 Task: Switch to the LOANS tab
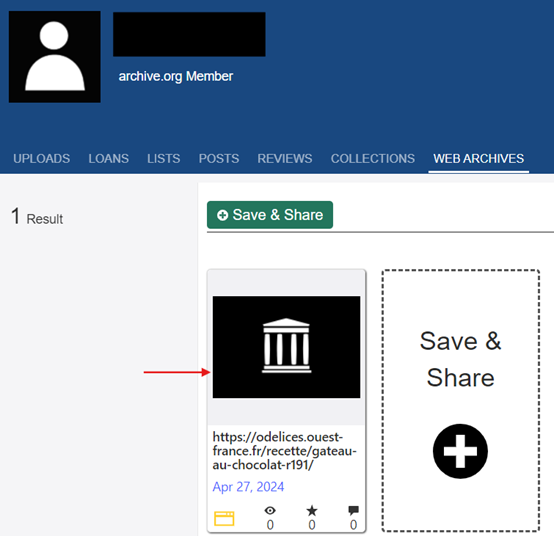coord(108,159)
